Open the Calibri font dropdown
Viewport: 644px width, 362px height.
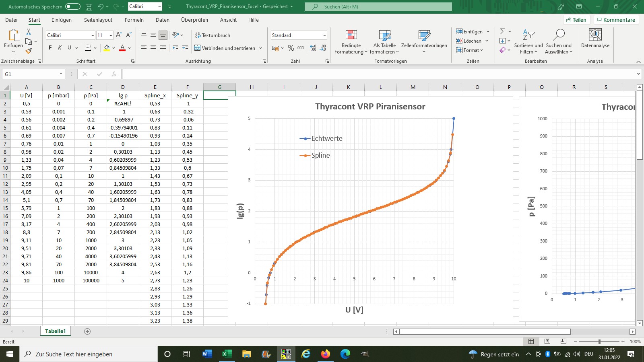click(x=92, y=35)
